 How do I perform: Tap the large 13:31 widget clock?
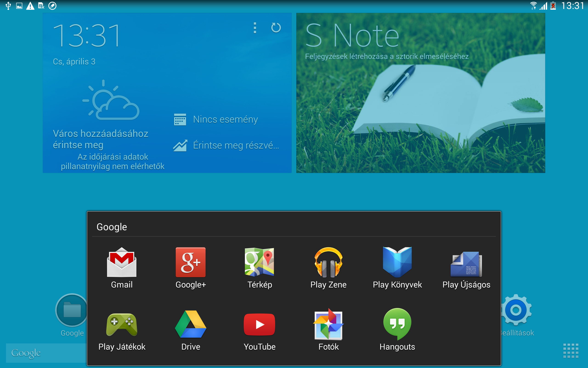pyautogui.click(x=87, y=35)
